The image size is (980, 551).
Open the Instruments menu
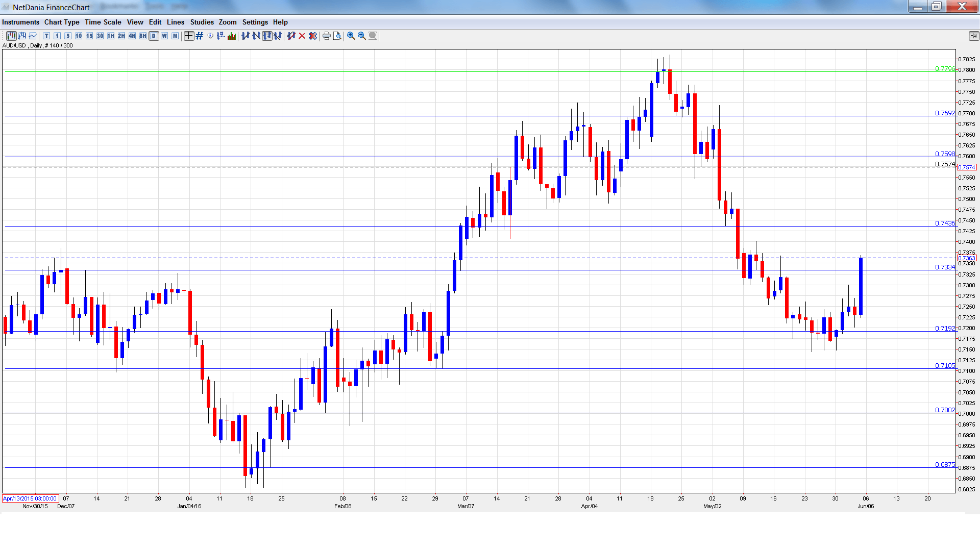[20, 22]
